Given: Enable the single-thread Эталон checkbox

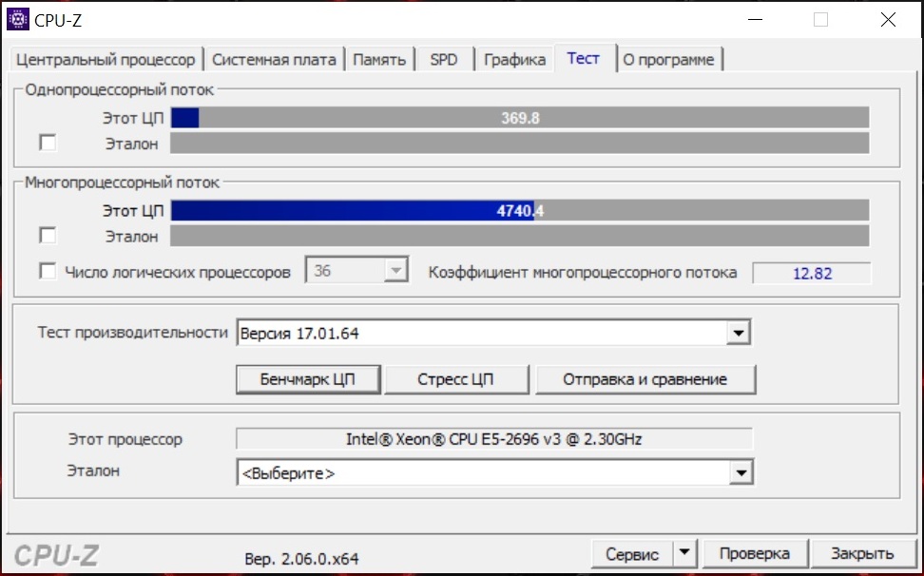Looking at the screenshot, I should pos(48,143).
